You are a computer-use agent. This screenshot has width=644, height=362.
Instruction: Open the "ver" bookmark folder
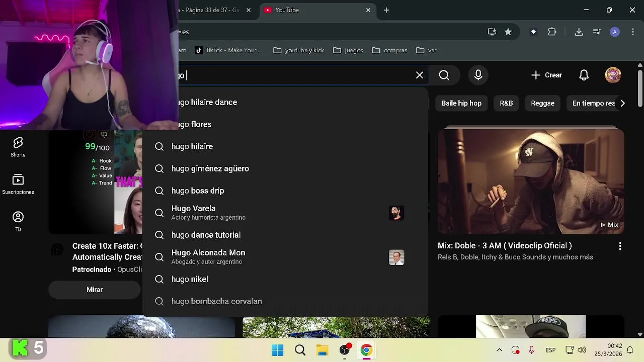click(x=426, y=50)
